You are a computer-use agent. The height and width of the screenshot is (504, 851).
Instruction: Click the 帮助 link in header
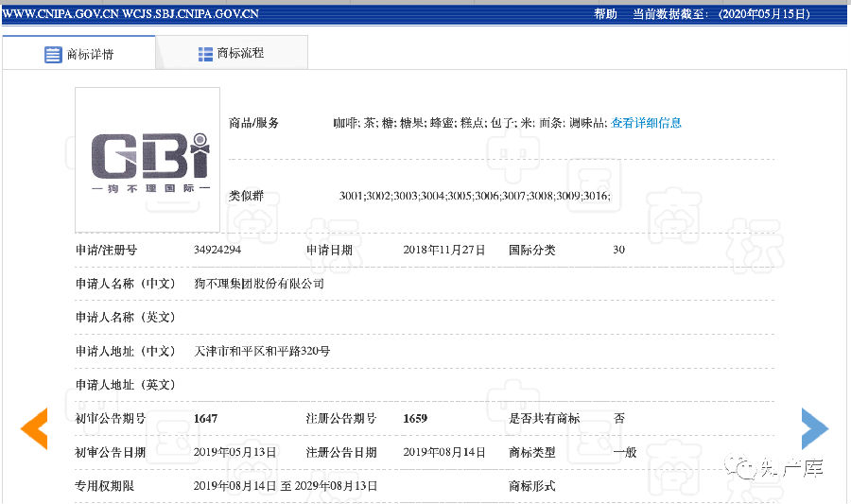605,14
